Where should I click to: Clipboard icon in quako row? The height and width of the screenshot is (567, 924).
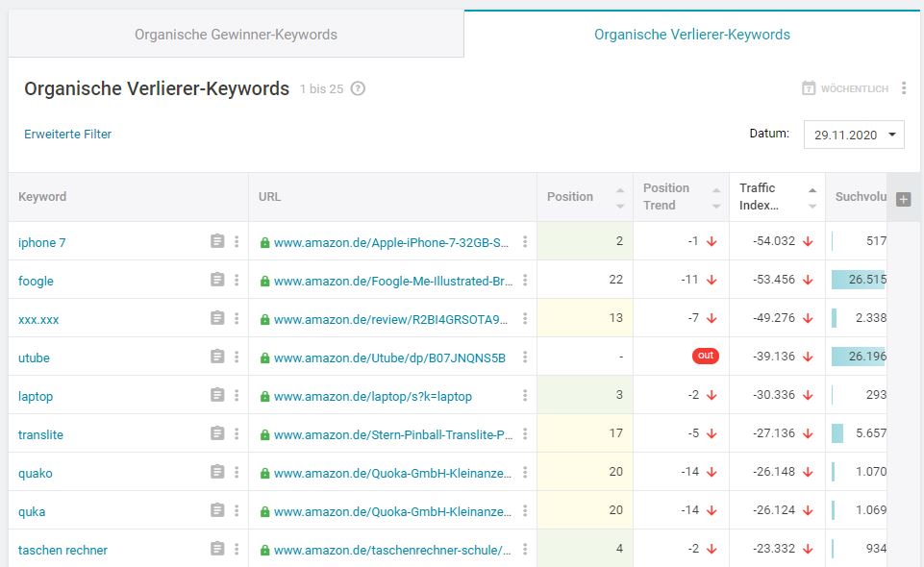[x=217, y=472]
